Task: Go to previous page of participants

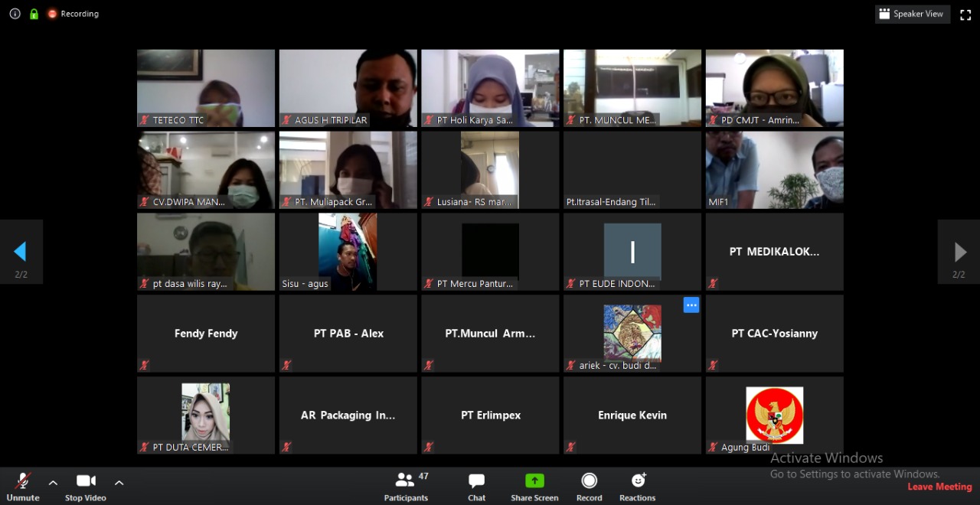Action: click(x=21, y=252)
